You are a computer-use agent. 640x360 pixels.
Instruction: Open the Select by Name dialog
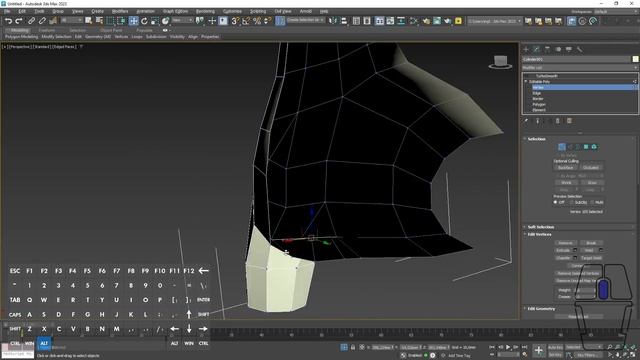tap(99, 21)
